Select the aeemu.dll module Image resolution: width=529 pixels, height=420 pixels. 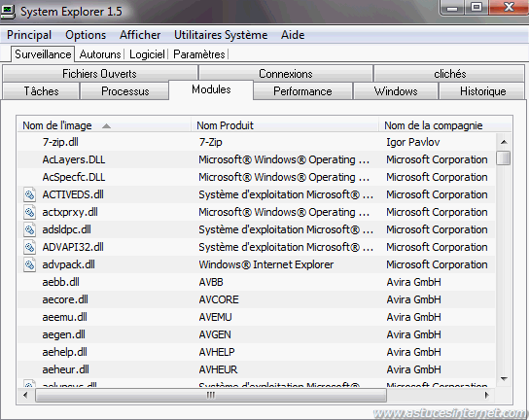click(64, 318)
